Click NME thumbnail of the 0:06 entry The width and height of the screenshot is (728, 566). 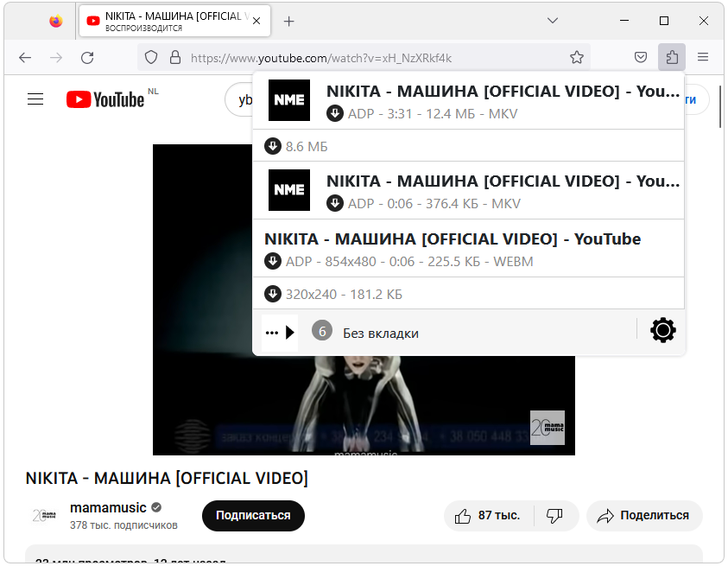(289, 190)
